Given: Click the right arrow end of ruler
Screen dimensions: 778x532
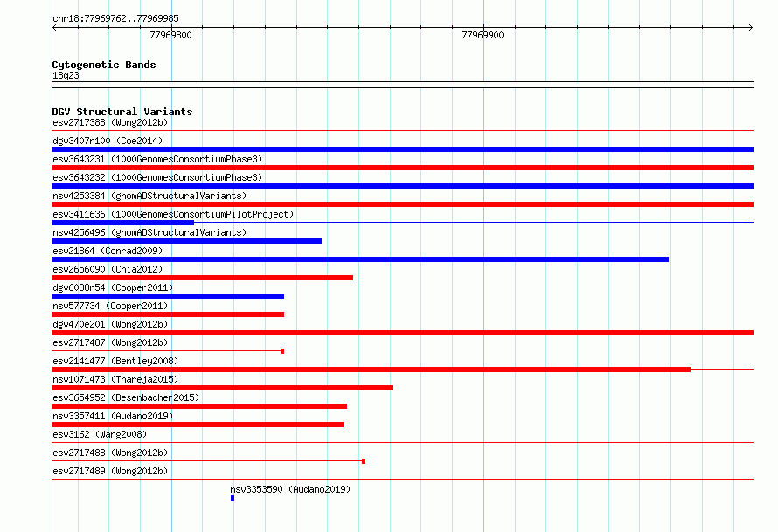Looking at the screenshot, I should pos(750,27).
